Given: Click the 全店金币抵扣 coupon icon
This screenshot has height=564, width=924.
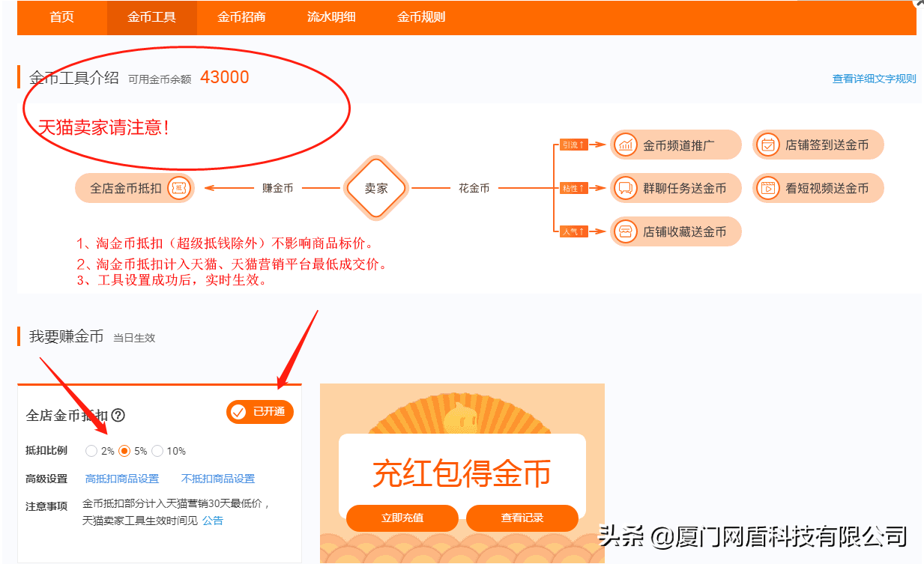Looking at the screenshot, I should coord(179,188).
